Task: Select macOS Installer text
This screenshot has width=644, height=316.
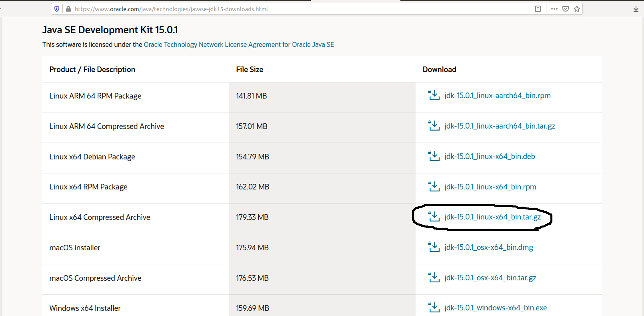Action: [x=75, y=248]
